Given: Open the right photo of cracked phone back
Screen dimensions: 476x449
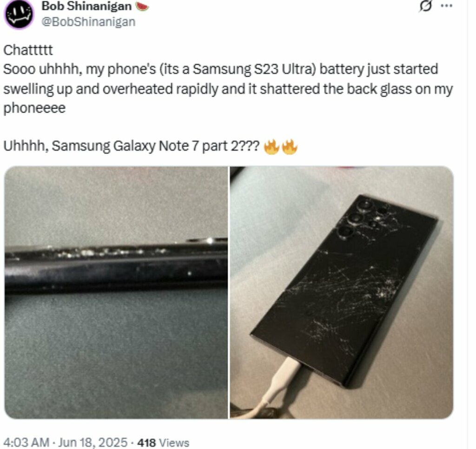Looking at the screenshot, I should (342, 293).
